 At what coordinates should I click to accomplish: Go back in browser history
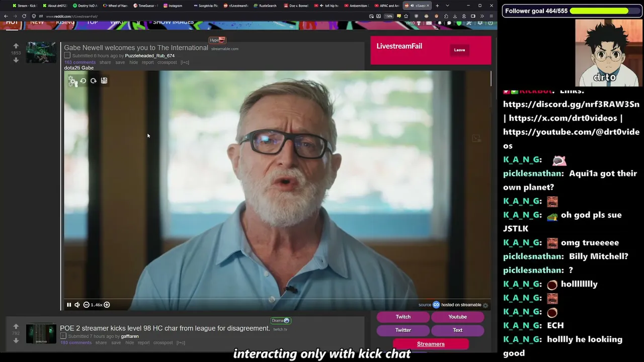[6, 16]
